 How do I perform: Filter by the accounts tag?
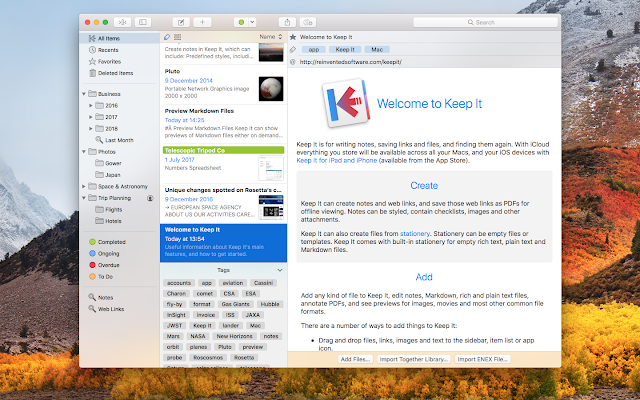tap(179, 283)
